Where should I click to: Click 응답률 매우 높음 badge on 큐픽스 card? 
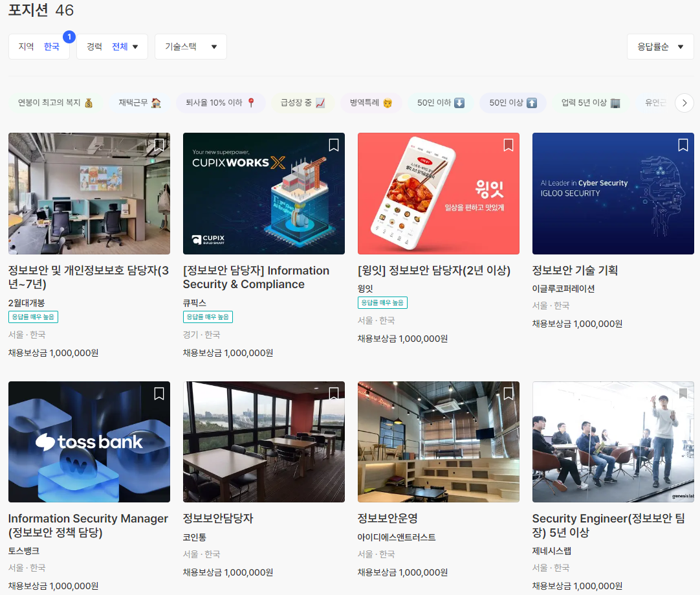coord(208,317)
